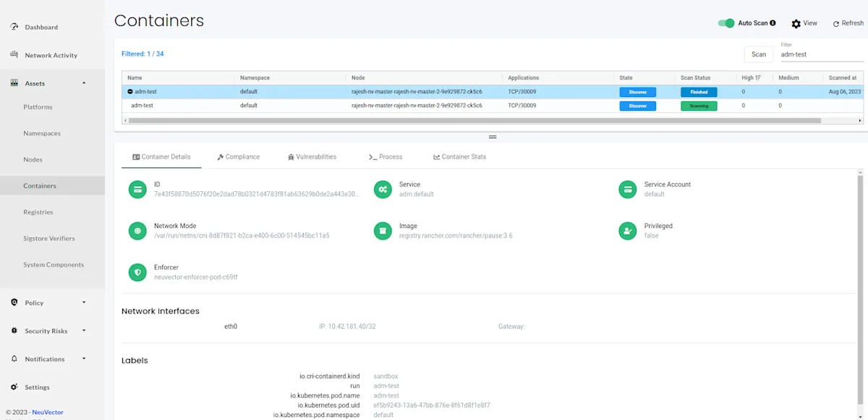Switch to the Container Details tab
This screenshot has height=420, width=868.
coord(161,156)
